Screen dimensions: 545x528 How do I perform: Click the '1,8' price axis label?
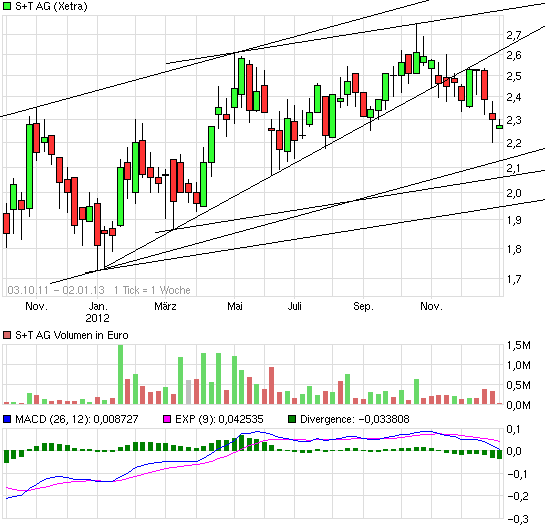point(514,249)
